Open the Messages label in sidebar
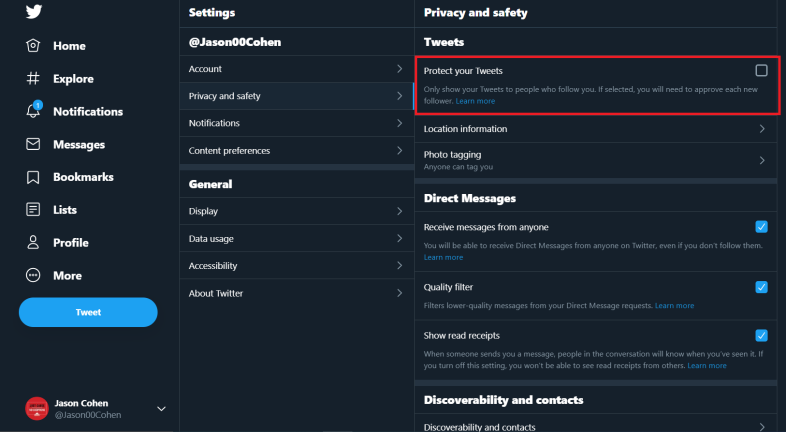Viewport: 786px width, 432px height. click(79, 145)
